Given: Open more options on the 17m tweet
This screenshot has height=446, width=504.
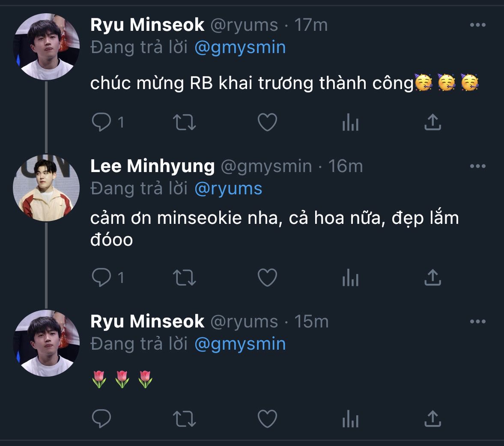Looking at the screenshot, I should (x=477, y=25).
